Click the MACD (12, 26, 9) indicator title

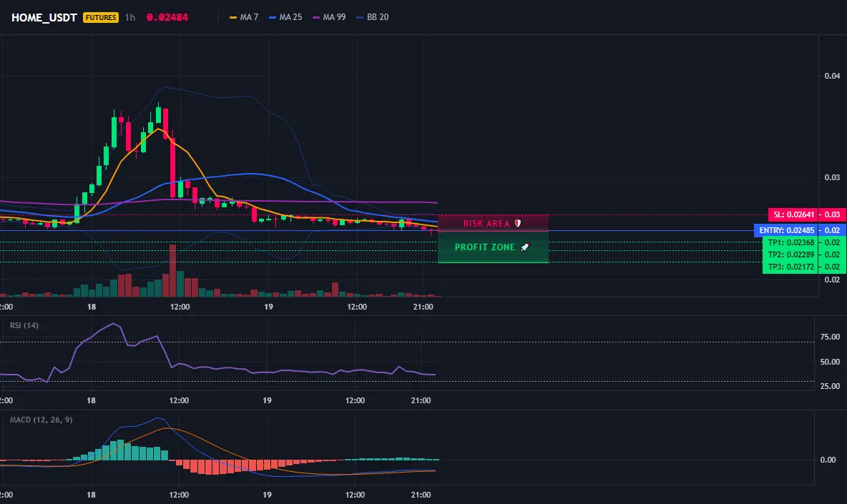click(x=41, y=420)
